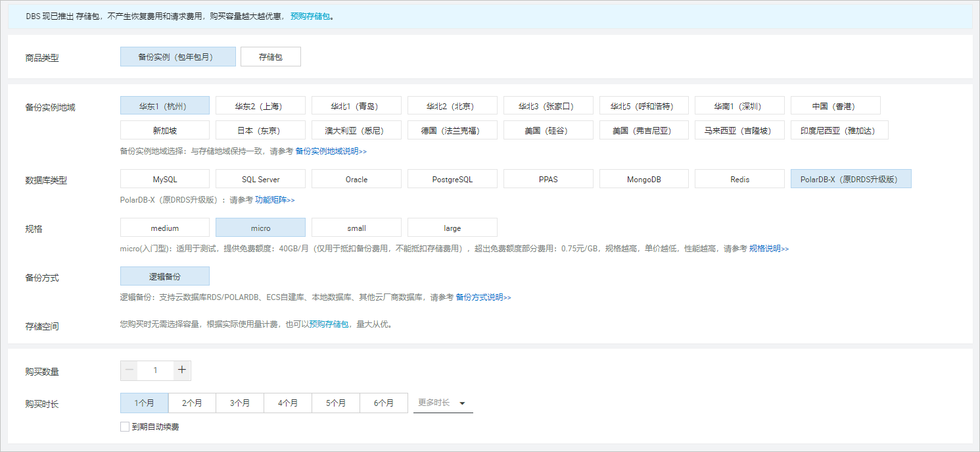Viewport: 980px width, 452px height.
Task: Choose region 华北2（北京）
Action: (x=452, y=106)
